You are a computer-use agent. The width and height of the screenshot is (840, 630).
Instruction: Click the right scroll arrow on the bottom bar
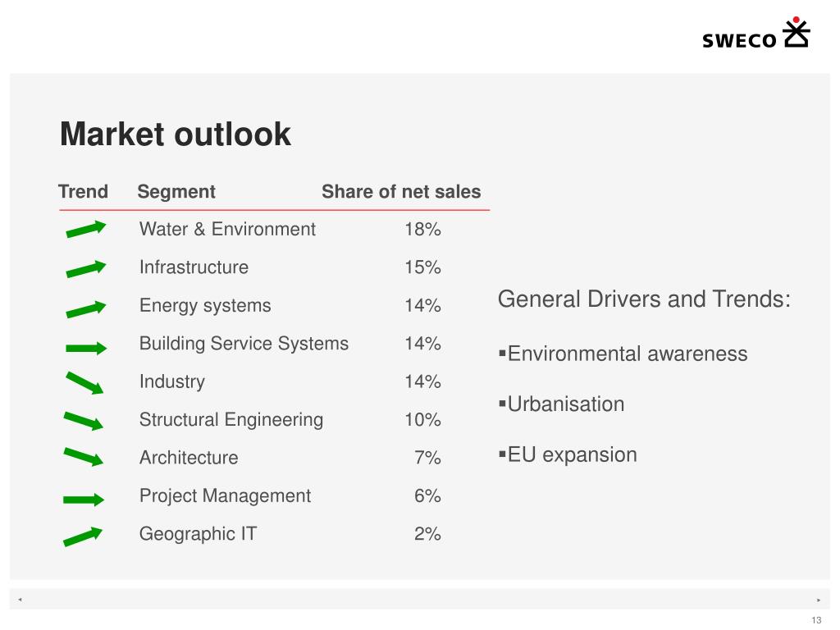(x=819, y=600)
